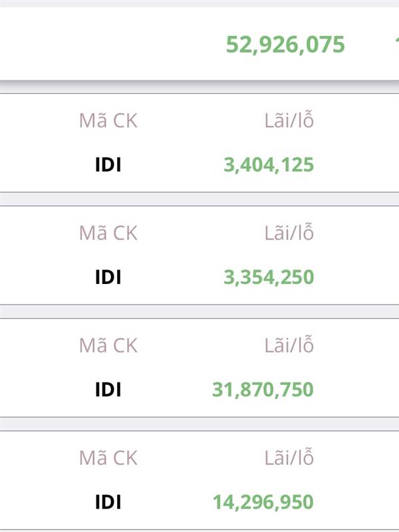Tap the Lãi/lỗ label above 31,870,750
This screenshot has height=532, width=399.
click(x=289, y=346)
